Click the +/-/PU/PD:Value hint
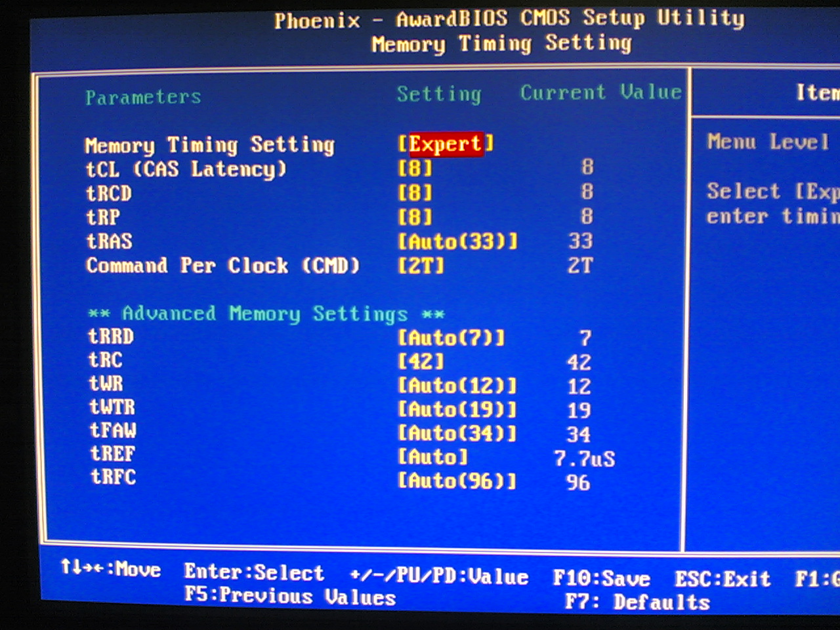This screenshot has height=630, width=840. coord(439,576)
